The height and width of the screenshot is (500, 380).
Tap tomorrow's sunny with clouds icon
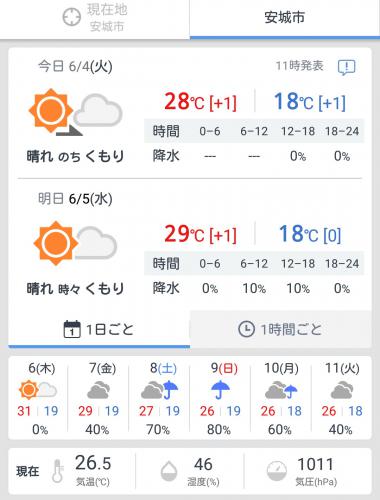point(75,243)
